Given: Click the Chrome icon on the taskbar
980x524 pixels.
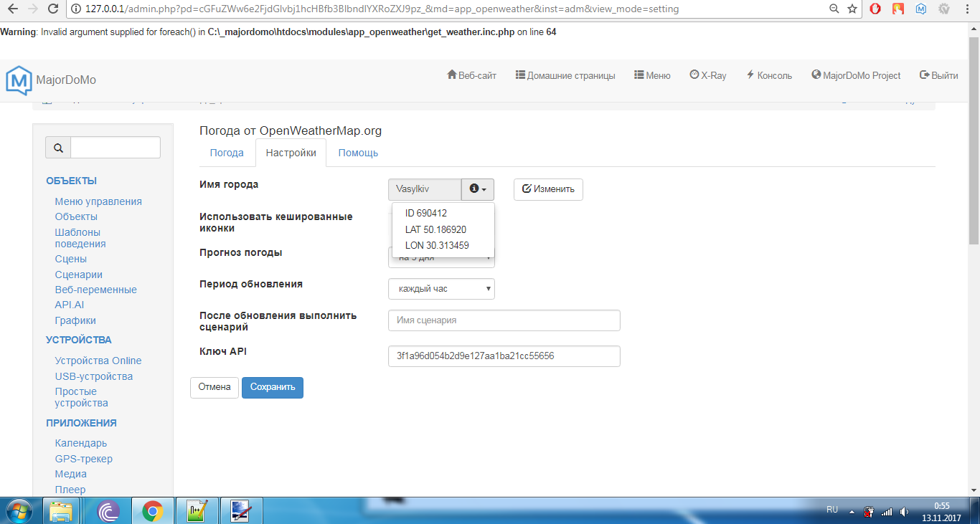Looking at the screenshot, I should [x=152, y=511].
